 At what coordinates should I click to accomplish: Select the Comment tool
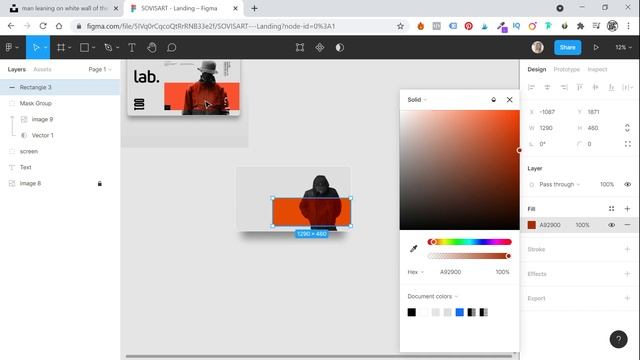click(171, 47)
